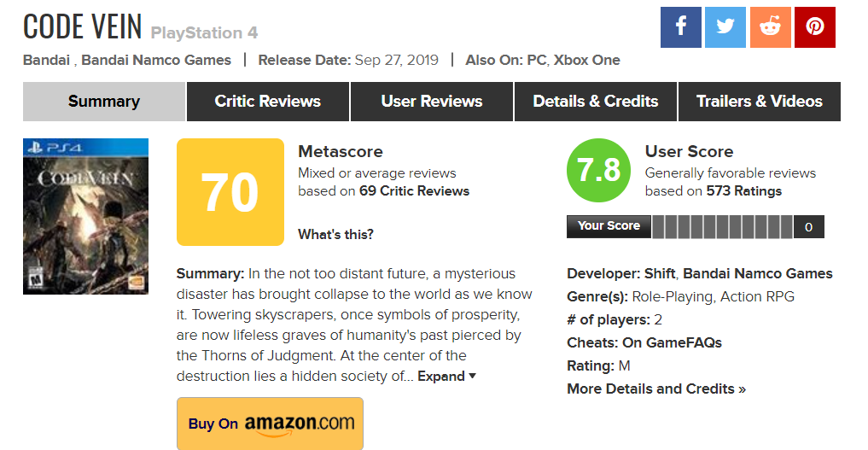Image resolution: width=868 pixels, height=450 pixels.
Task: Share the page on Twitter
Action: 725,27
